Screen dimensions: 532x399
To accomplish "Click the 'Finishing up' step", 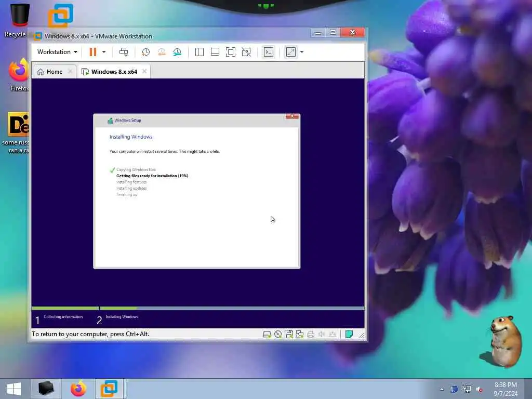I will pos(127,194).
